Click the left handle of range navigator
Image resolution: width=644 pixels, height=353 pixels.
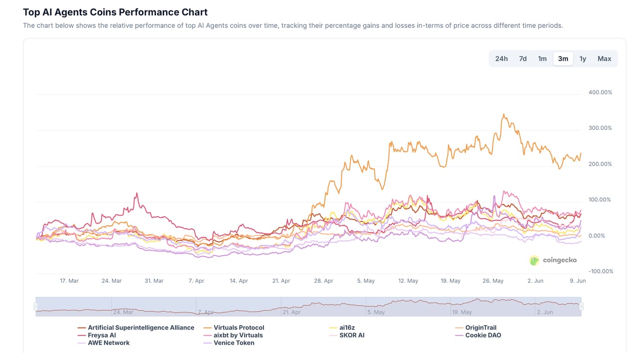[x=36, y=307]
